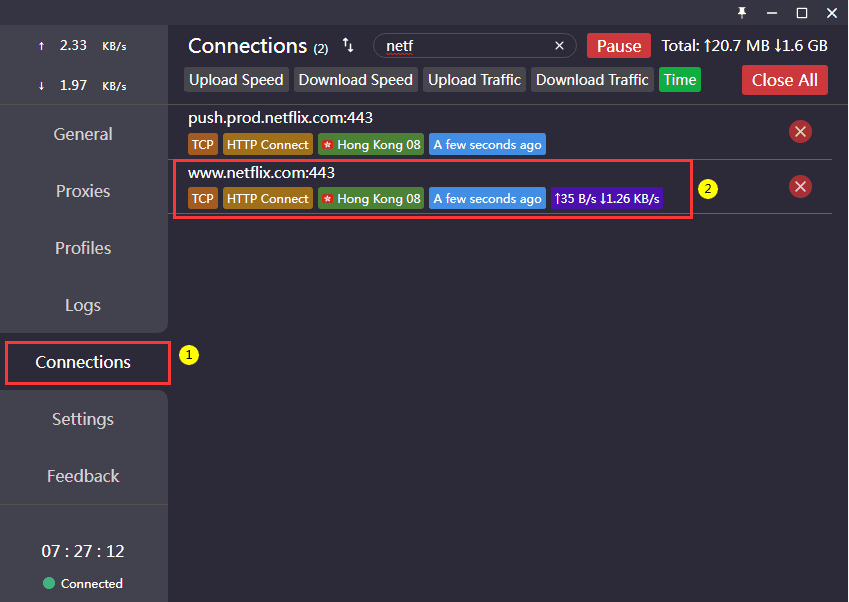Image resolution: width=849 pixels, height=602 pixels.
Task: Close www.netflix.com connection
Action: 800,187
